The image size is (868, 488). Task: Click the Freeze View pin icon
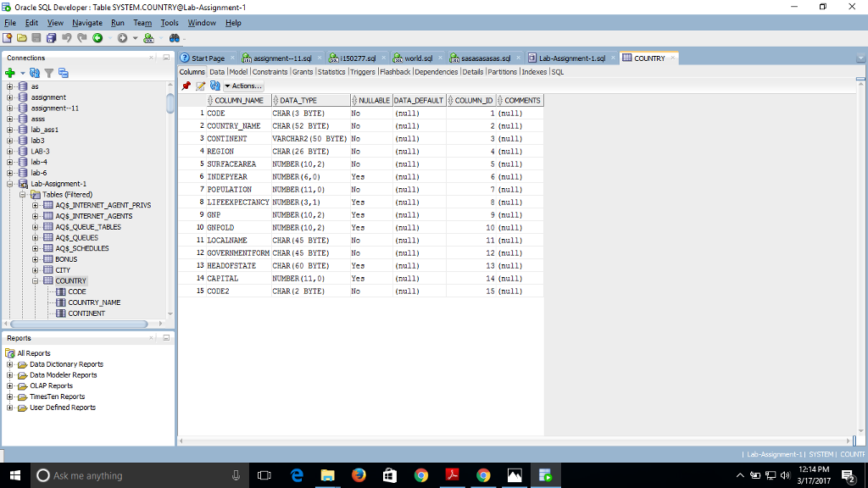coord(186,86)
